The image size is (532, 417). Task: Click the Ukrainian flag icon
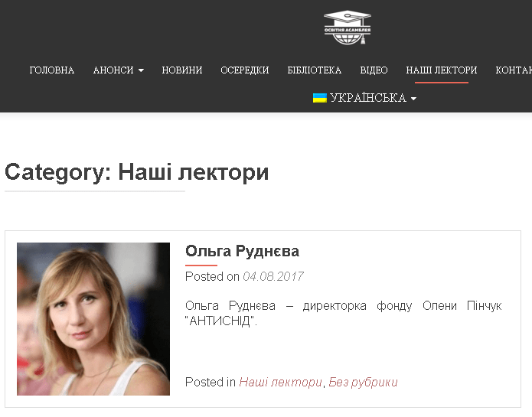[320, 98]
